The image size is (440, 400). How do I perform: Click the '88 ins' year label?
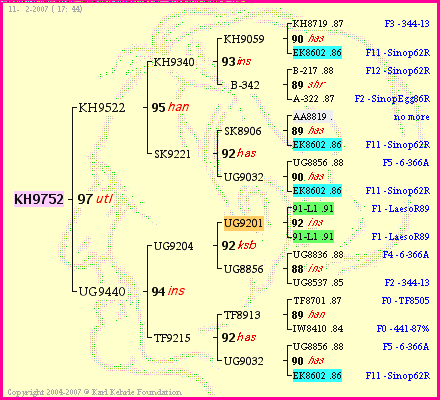pos(307,269)
